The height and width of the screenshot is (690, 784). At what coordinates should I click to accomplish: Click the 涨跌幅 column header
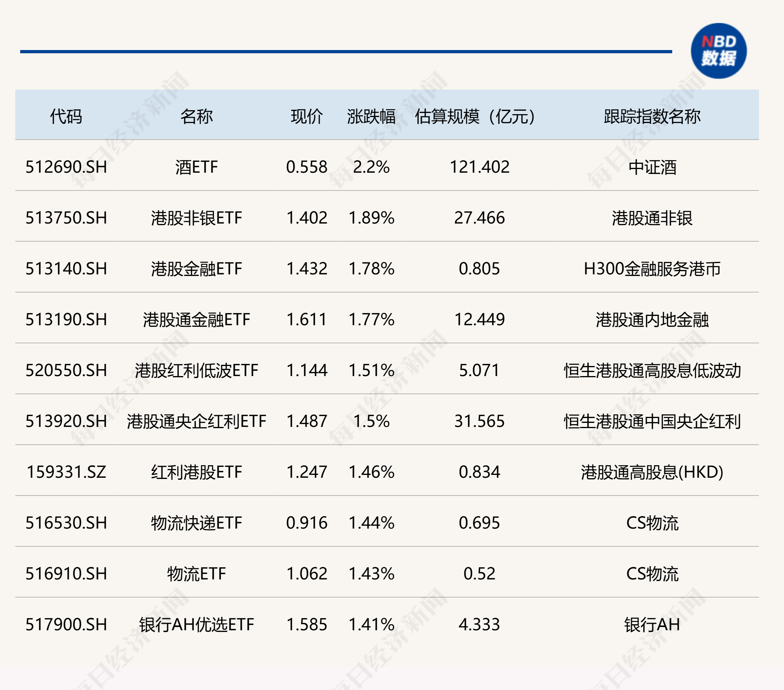[x=371, y=116]
